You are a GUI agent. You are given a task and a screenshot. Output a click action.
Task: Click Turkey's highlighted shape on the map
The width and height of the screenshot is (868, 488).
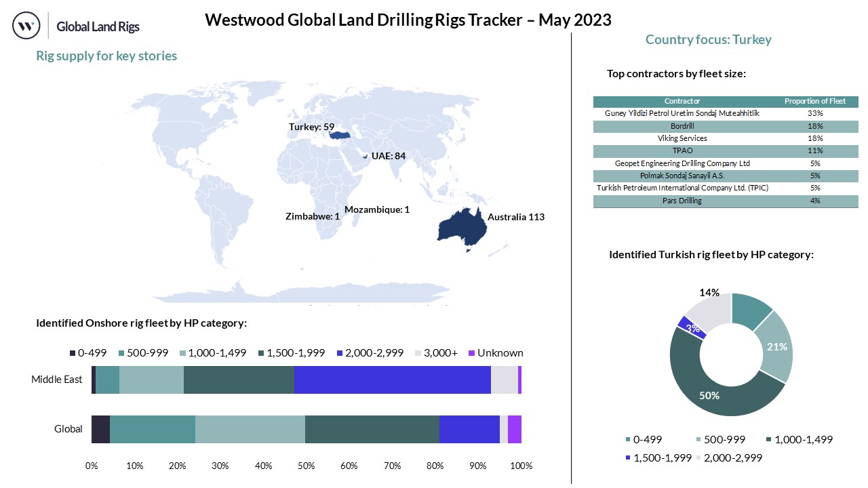[x=340, y=135]
